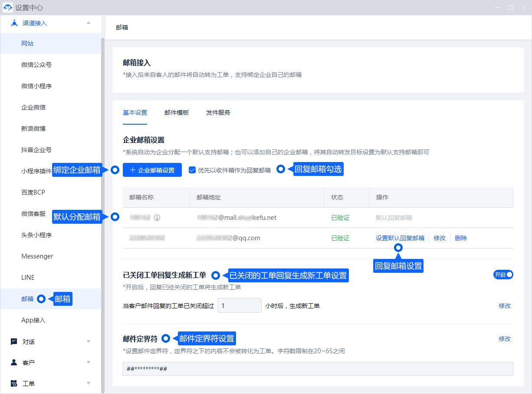Switch to the 发件服务 tab
The height and width of the screenshot is (394, 532).
(x=218, y=113)
